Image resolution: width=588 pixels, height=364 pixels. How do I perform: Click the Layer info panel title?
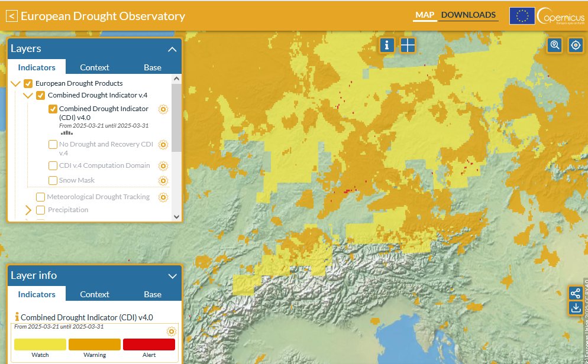pos(34,275)
